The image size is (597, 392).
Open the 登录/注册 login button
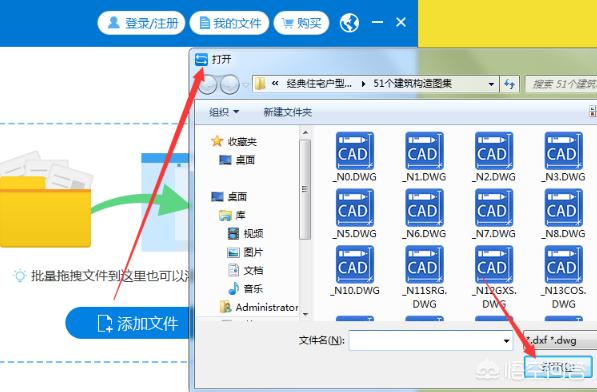pos(141,23)
